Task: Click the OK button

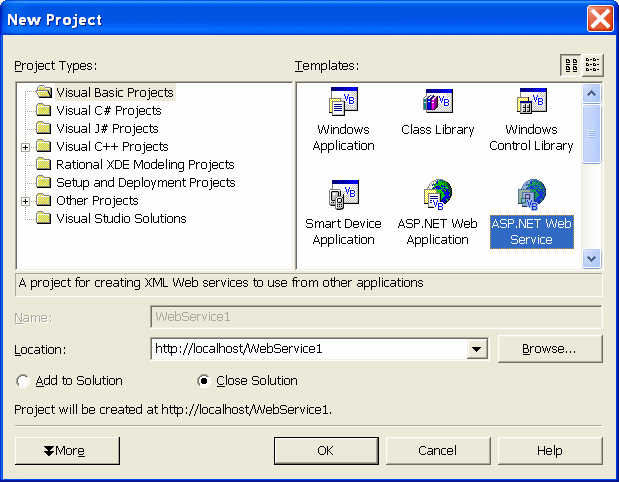Action: tap(326, 450)
